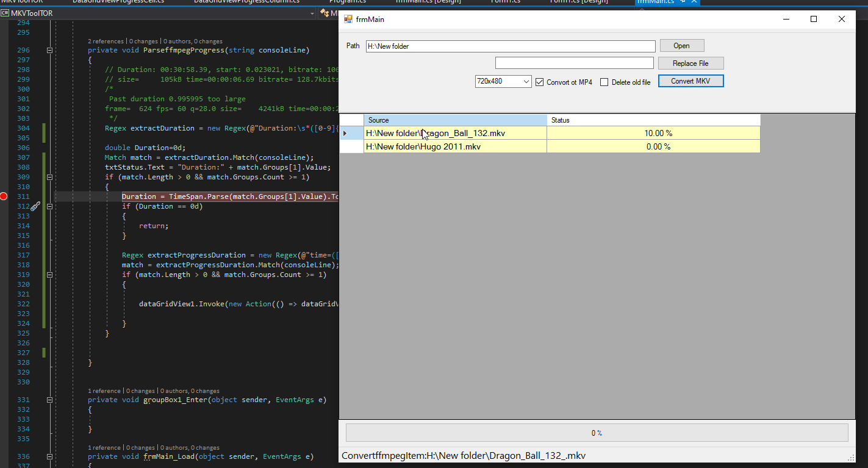The height and width of the screenshot is (468, 868).
Task: Maximize the frmMain window
Action: coord(813,20)
